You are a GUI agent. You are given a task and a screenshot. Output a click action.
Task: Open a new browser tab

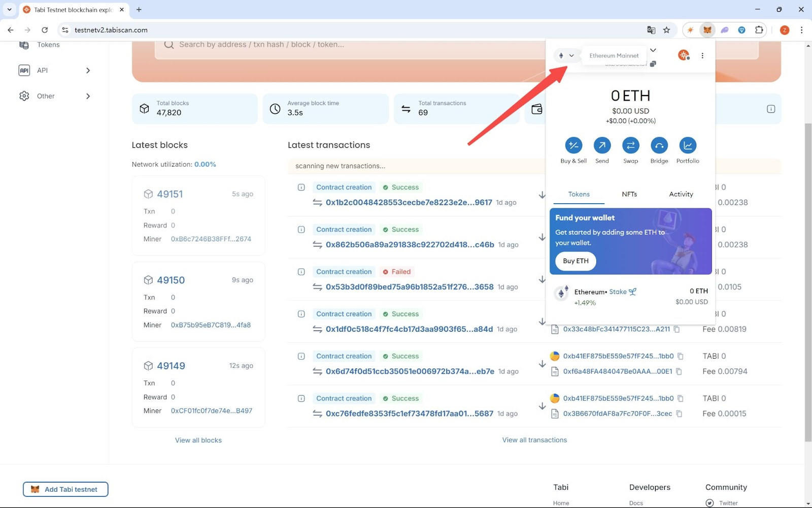click(139, 10)
